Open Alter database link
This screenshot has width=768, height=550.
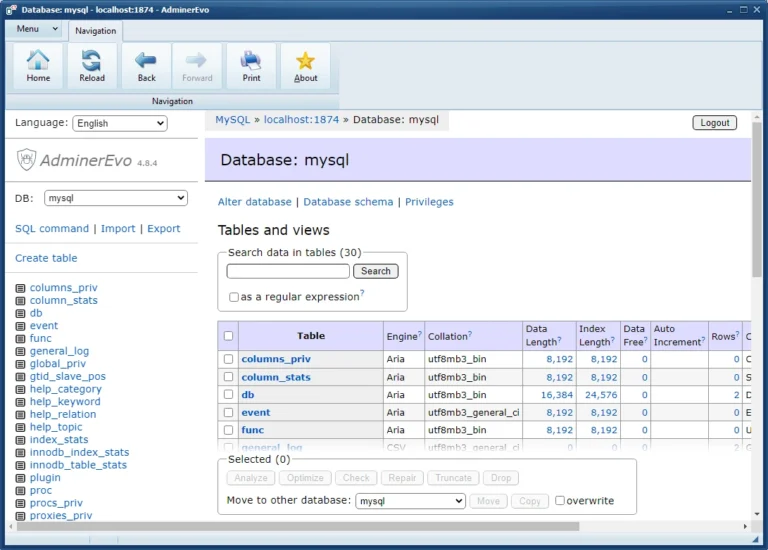pos(255,202)
